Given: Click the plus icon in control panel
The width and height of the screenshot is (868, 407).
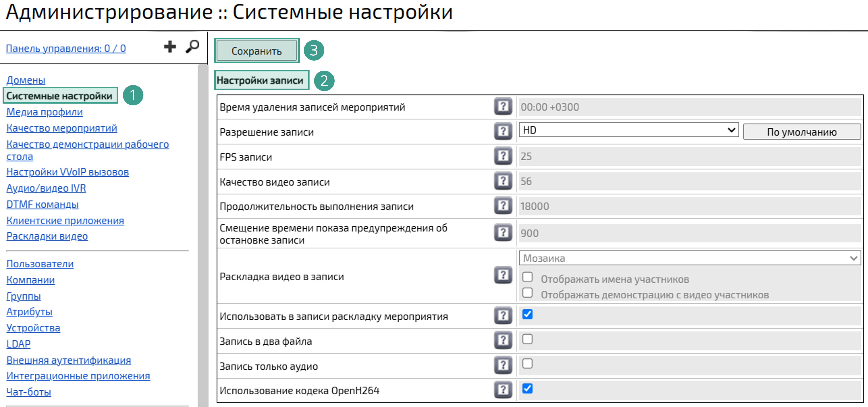Looking at the screenshot, I should [170, 47].
